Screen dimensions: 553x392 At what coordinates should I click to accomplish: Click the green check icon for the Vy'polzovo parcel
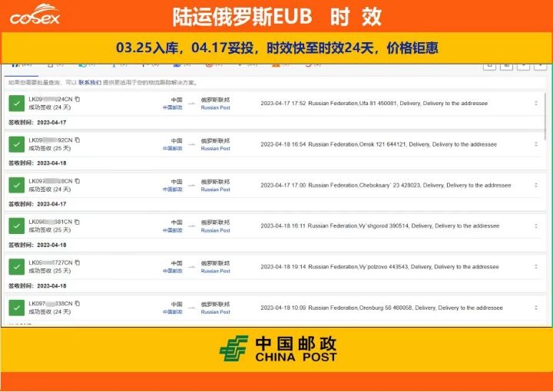(x=17, y=267)
